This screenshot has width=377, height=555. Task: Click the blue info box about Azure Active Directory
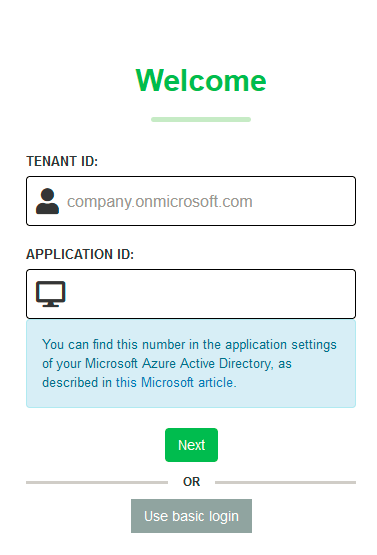click(x=191, y=364)
